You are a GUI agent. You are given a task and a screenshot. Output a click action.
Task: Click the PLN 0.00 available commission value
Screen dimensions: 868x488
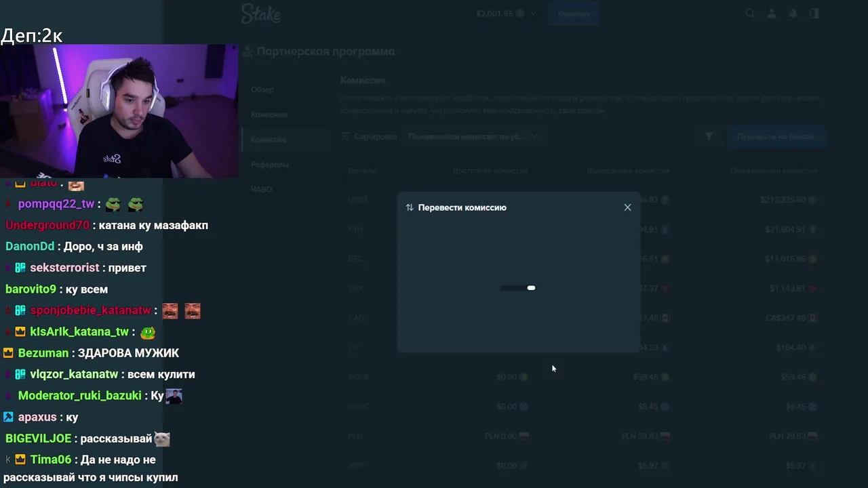[x=500, y=436]
